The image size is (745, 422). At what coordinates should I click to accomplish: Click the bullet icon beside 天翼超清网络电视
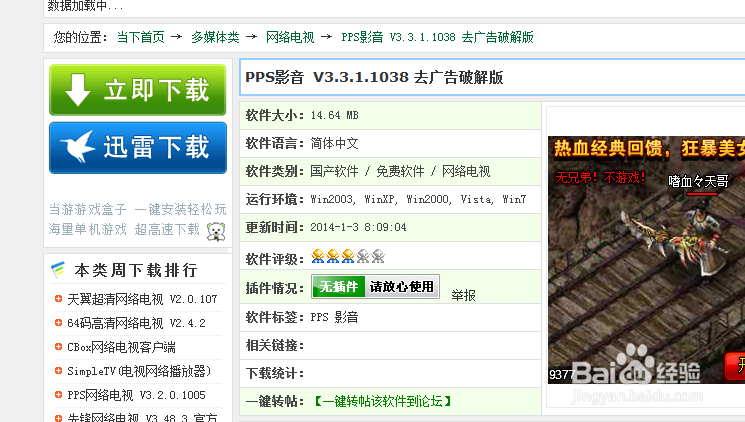pos(58,298)
